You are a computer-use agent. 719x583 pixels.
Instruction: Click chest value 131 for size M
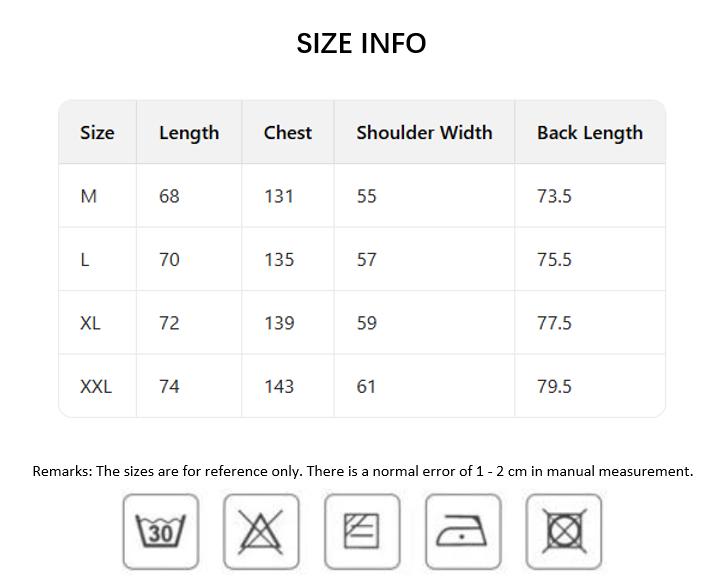(x=279, y=196)
